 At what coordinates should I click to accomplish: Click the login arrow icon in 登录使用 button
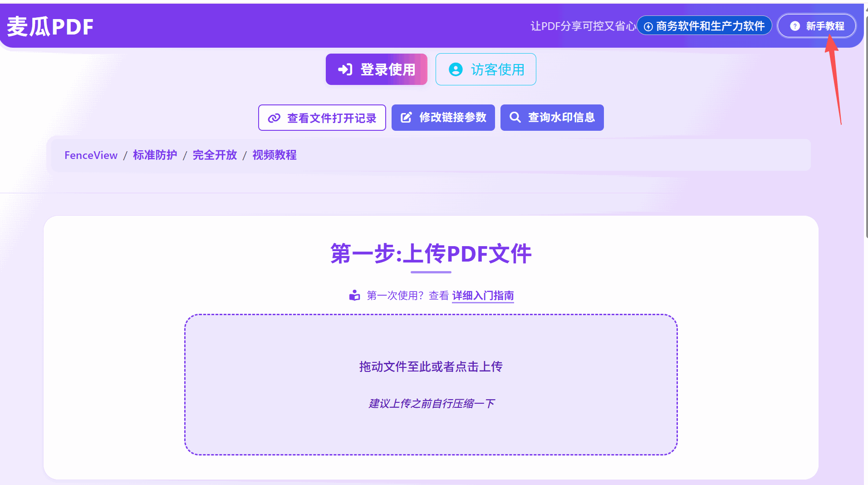pos(345,69)
